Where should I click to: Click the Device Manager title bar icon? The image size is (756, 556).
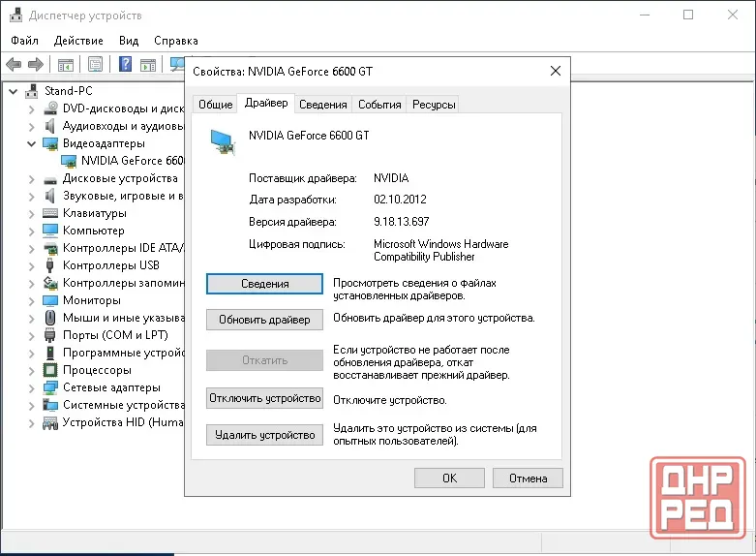(15, 15)
